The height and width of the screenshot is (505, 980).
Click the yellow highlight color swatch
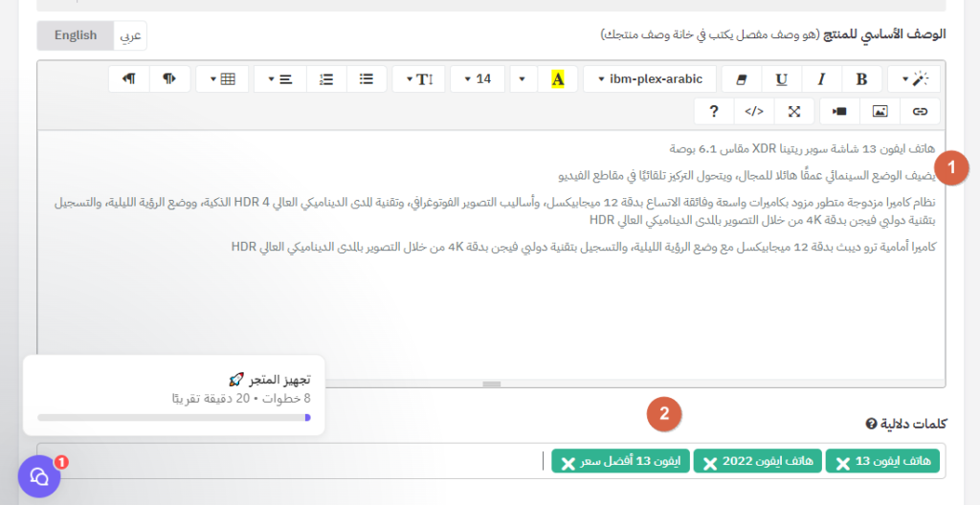click(558, 79)
